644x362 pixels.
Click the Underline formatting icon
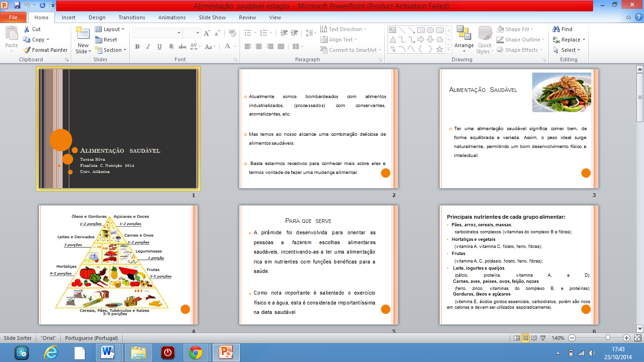(x=159, y=47)
